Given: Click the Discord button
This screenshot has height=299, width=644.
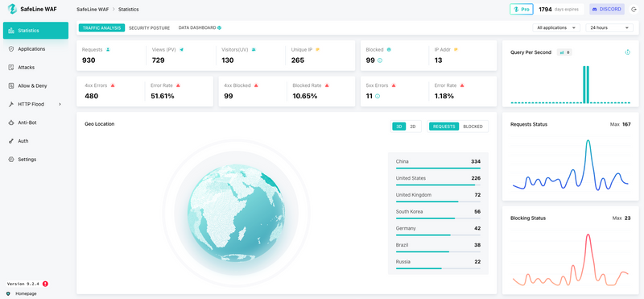Looking at the screenshot, I should tap(607, 9).
